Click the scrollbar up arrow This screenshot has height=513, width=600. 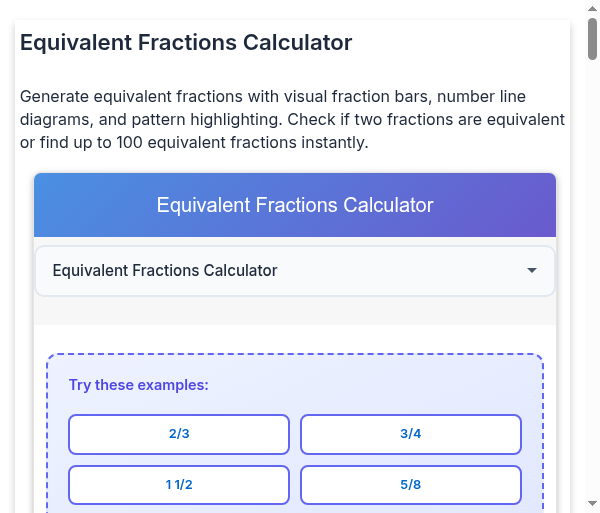(592, 9)
